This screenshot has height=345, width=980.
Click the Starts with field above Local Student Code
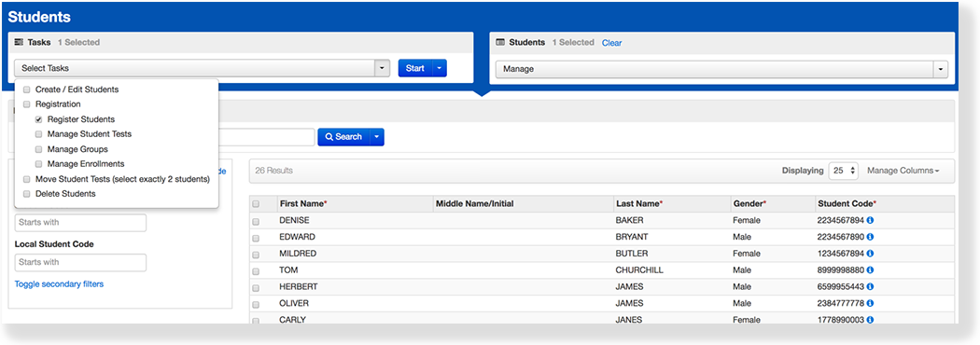[80, 223]
